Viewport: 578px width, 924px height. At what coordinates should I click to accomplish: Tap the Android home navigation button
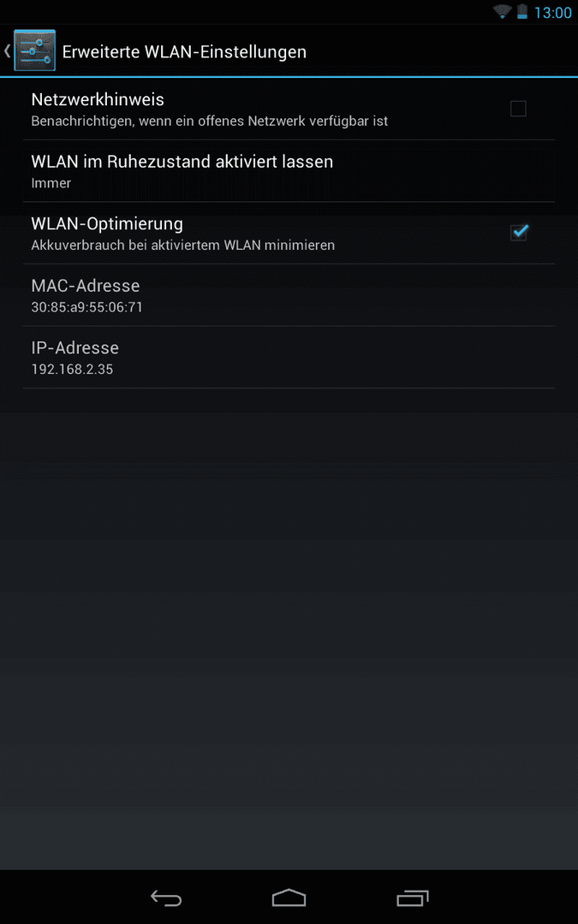coord(289,897)
